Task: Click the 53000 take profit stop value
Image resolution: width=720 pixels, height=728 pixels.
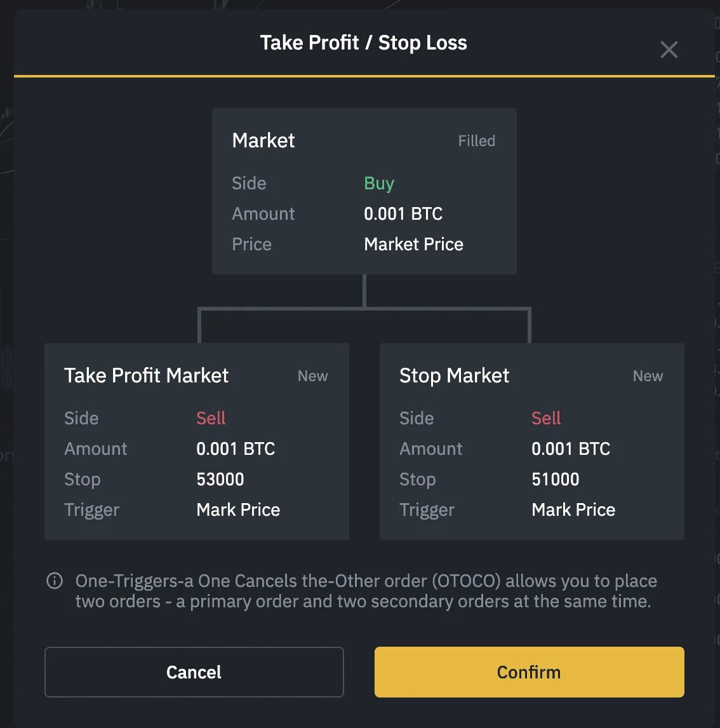Action: click(x=220, y=479)
